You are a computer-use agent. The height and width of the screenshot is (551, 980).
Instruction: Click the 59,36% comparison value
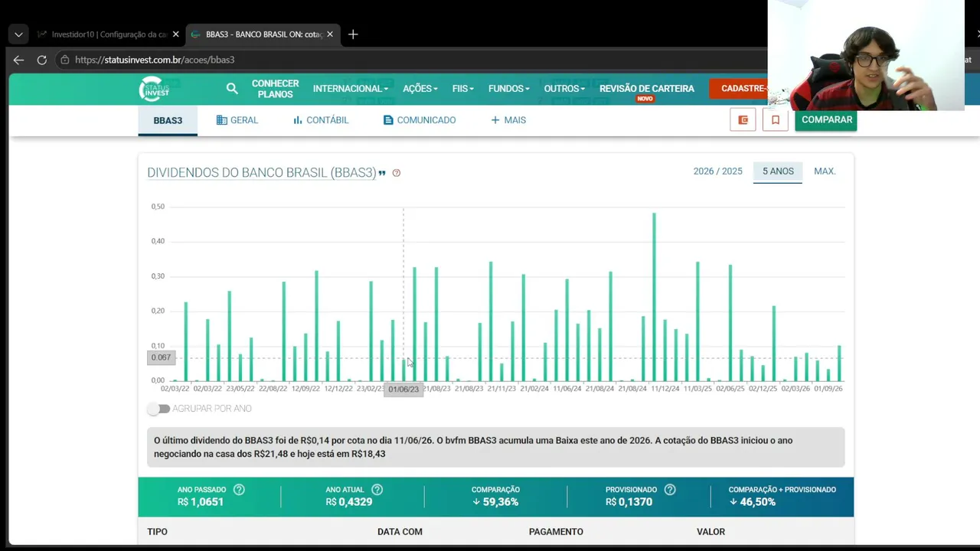[495, 502]
